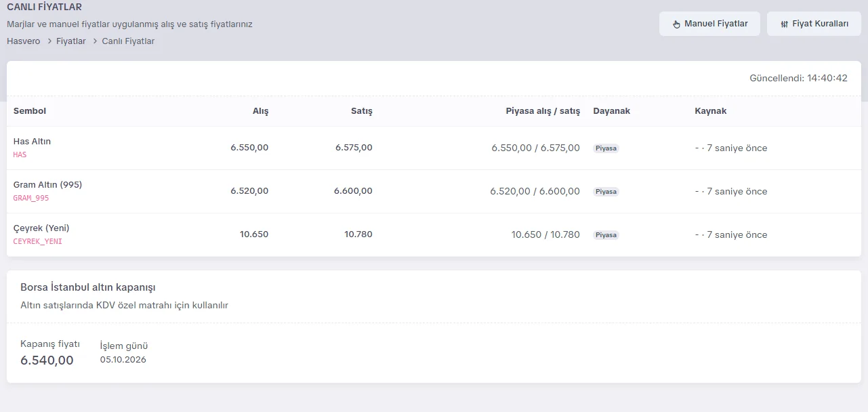Click the GRAM_995 symbol code
Image resolution: width=868 pixels, height=412 pixels.
(x=31, y=199)
